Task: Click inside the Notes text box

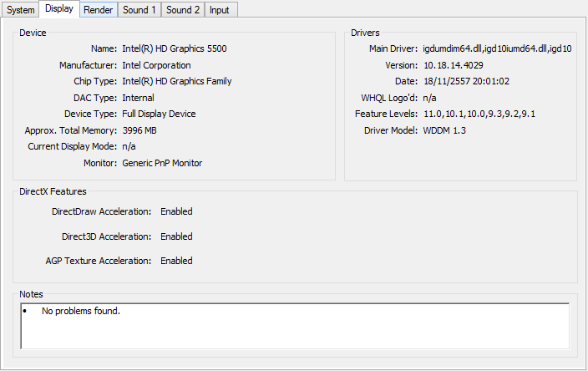Action: pos(295,326)
